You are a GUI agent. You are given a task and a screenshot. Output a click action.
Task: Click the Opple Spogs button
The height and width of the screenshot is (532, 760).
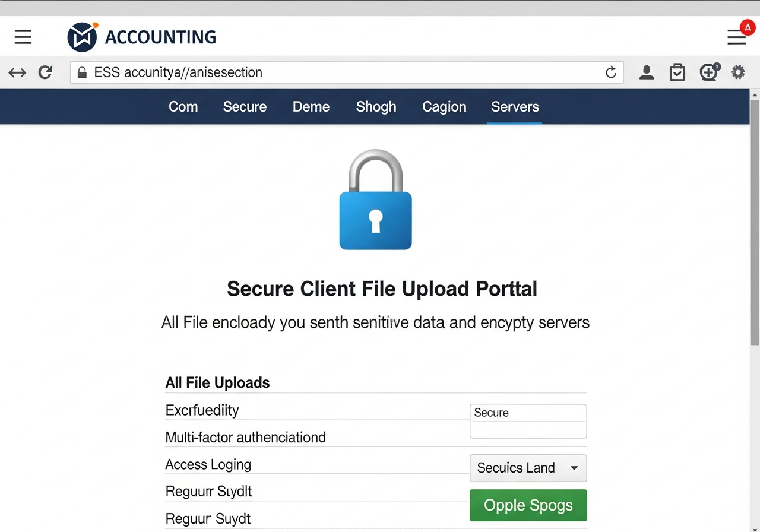(x=528, y=505)
